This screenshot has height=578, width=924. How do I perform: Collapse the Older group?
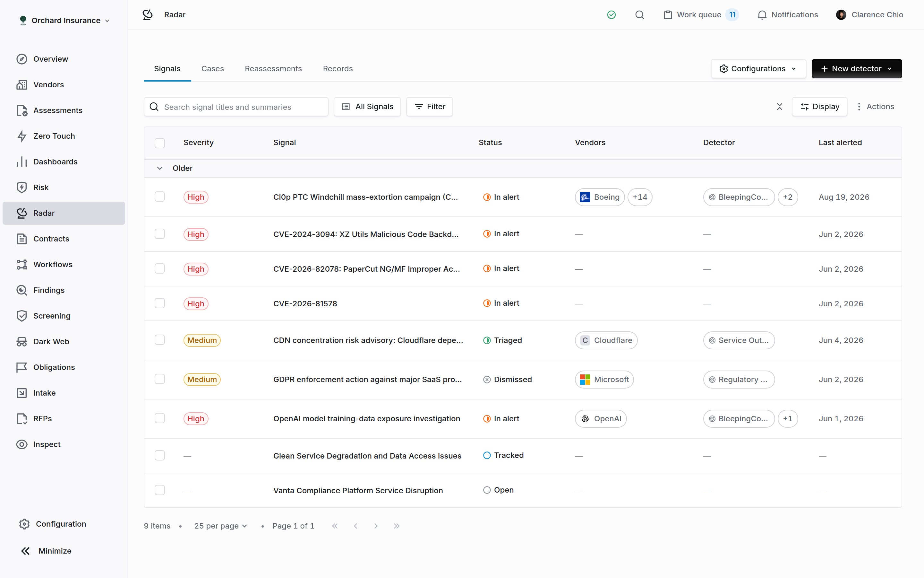point(159,168)
